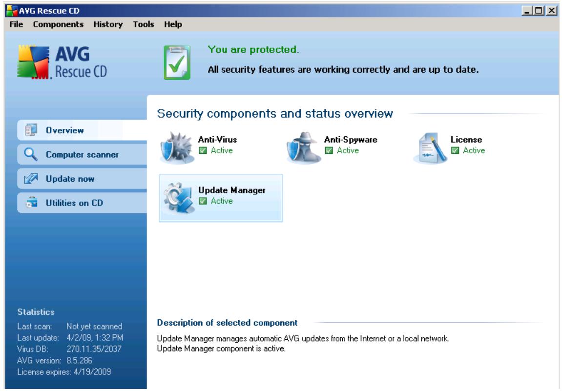Click the AVG title bar app icon

point(12,11)
